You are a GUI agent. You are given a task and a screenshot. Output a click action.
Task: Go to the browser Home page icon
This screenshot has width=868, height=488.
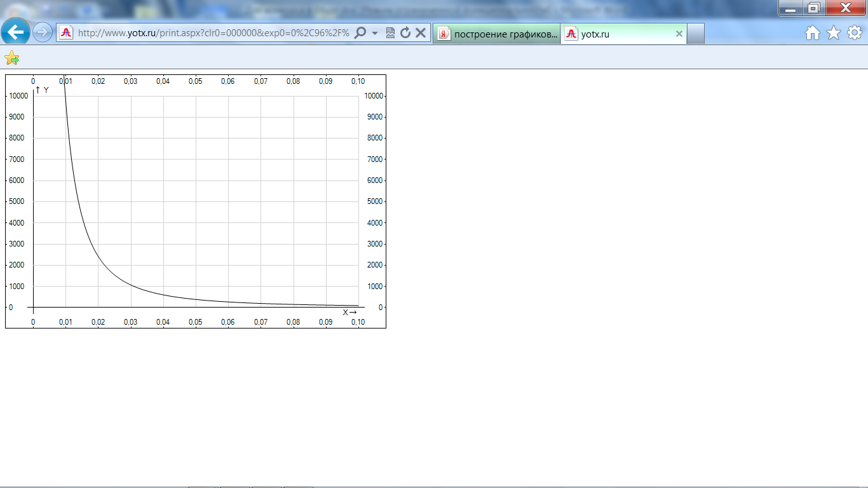[813, 33]
